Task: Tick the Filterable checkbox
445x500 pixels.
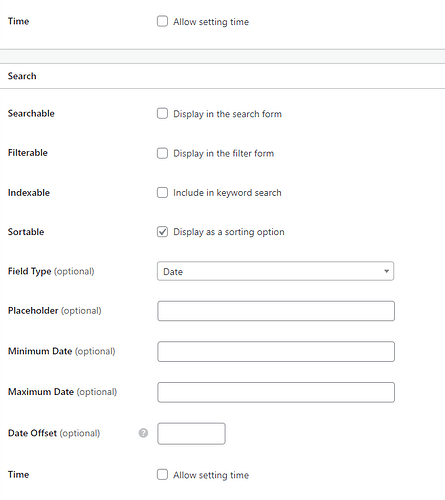Action: point(162,153)
